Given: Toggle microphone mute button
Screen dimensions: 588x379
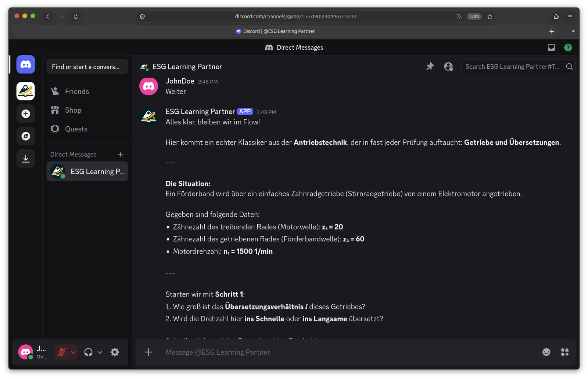Looking at the screenshot, I should (x=61, y=352).
